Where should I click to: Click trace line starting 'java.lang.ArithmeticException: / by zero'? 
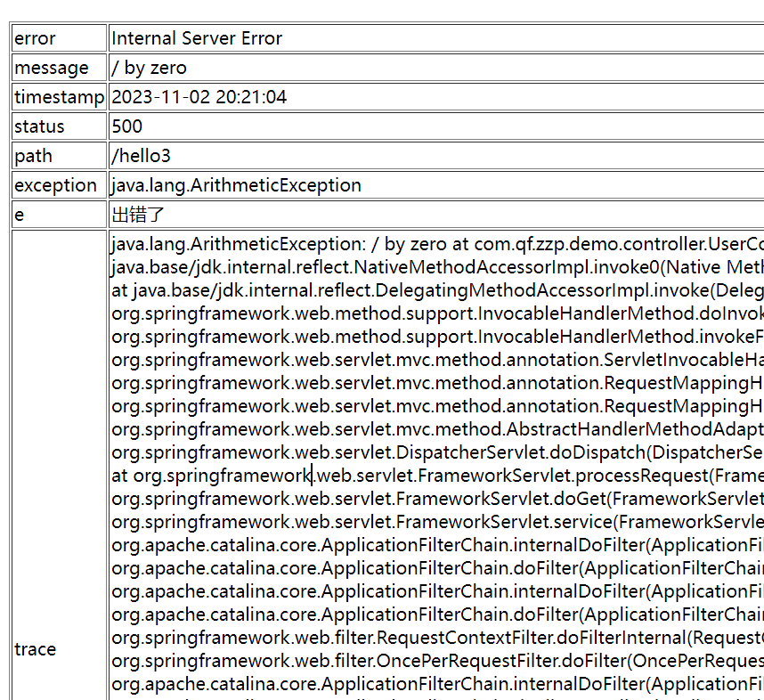[x=437, y=244]
